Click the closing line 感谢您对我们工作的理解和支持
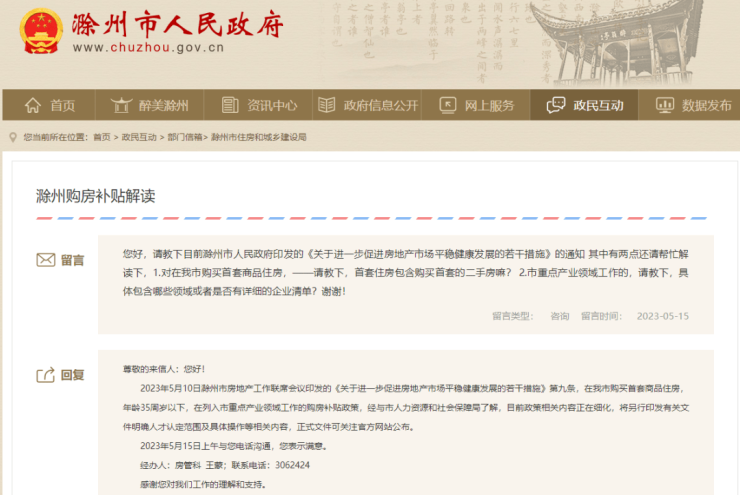Image resolution: width=740 pixels, height=495 pixels. click(203, 485)
